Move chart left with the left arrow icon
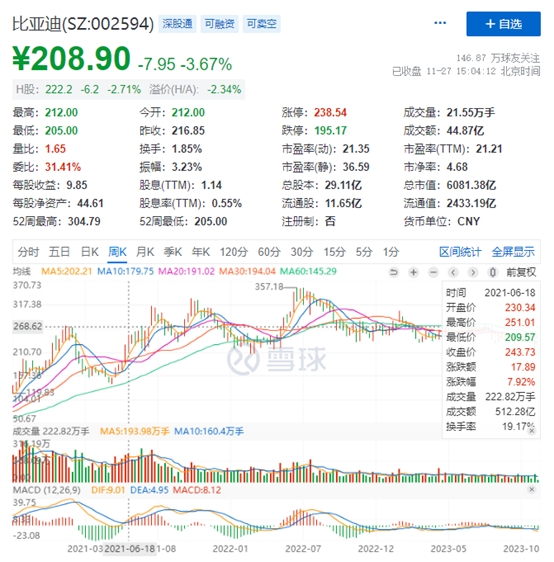This screenshot has height=562, width=554. coord(453,272)
